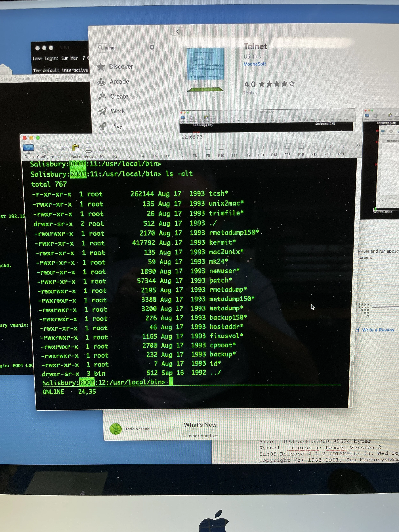Click the App Store back chevron

pyautogui.click(x=177, y=31)
